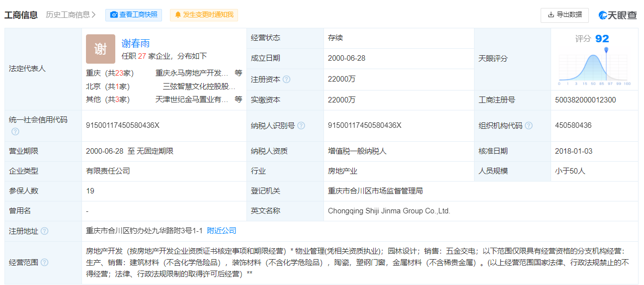Screen dimensions: 644x285
Task: Click the bell icon for change notifications
Action: click(178, 15)
